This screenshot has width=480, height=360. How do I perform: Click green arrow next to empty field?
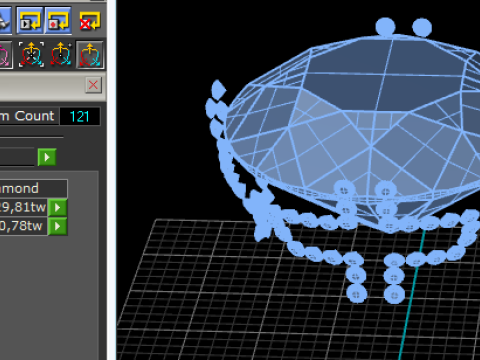[47, 157]
